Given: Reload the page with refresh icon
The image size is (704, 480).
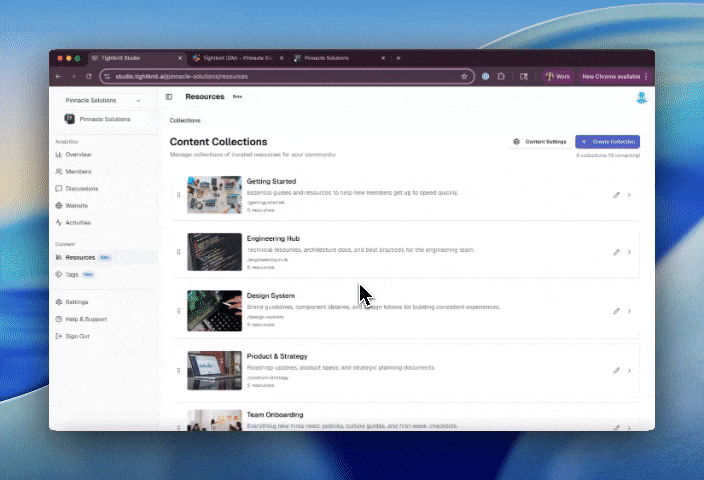Looking at the screenshot, I should pos(89,76).
